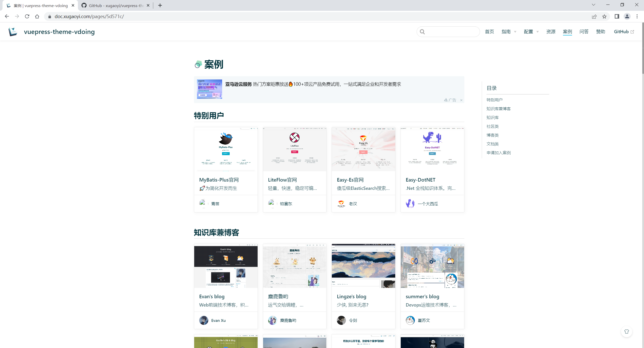Click the theme skin shirt icon button

coord(626,331)
